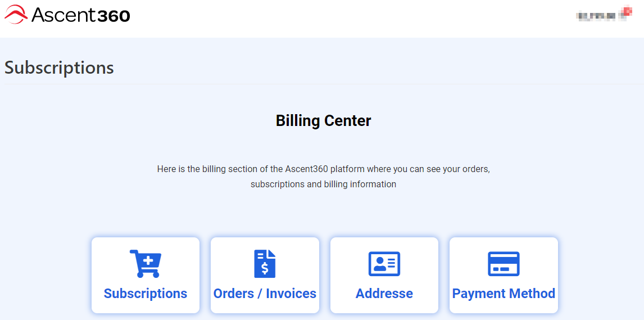Viewport: 644px width, 320px height.
Task: Open the blurred user account name
Action: coord(597,16)
